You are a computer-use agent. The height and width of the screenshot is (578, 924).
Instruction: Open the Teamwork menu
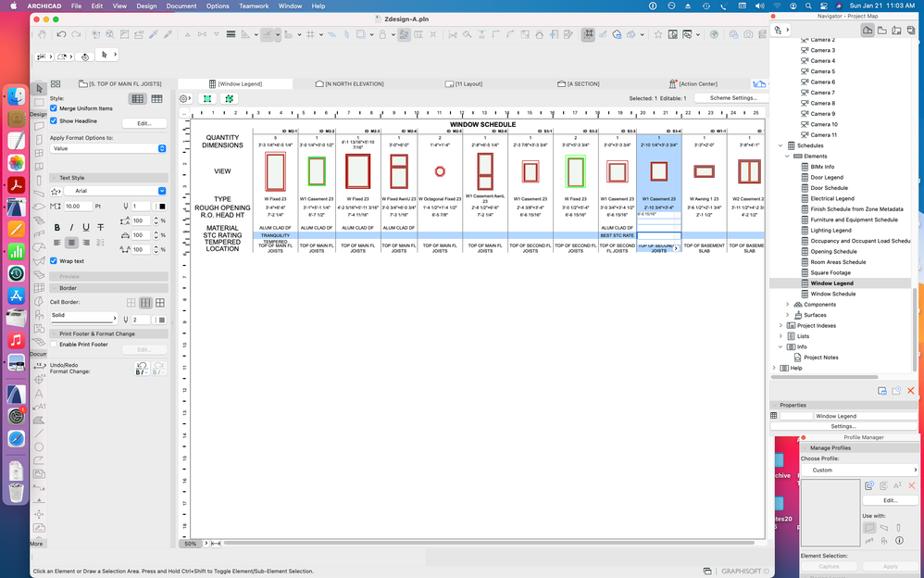coord(254,6)
